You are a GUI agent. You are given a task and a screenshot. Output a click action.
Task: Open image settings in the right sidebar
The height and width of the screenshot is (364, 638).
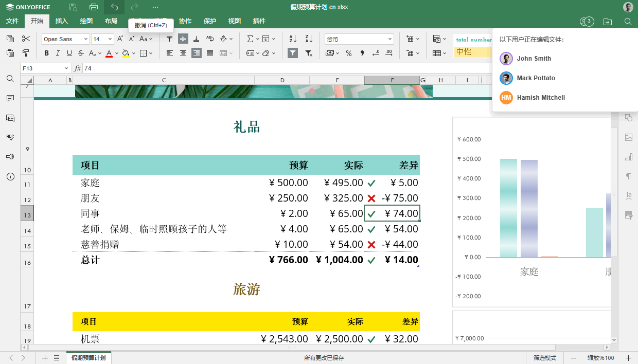pos(628,137)
